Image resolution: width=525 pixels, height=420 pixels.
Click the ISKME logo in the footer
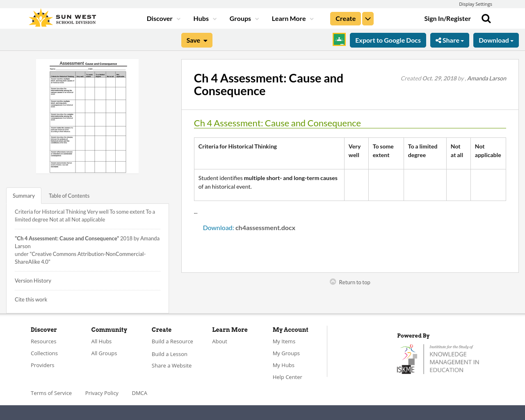coord(438,358)
